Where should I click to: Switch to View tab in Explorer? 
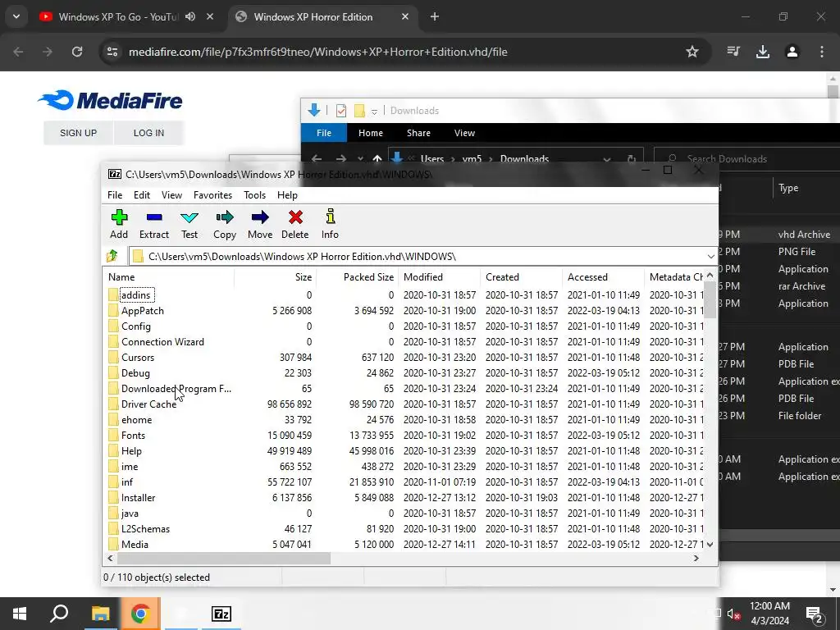point(464,133)
